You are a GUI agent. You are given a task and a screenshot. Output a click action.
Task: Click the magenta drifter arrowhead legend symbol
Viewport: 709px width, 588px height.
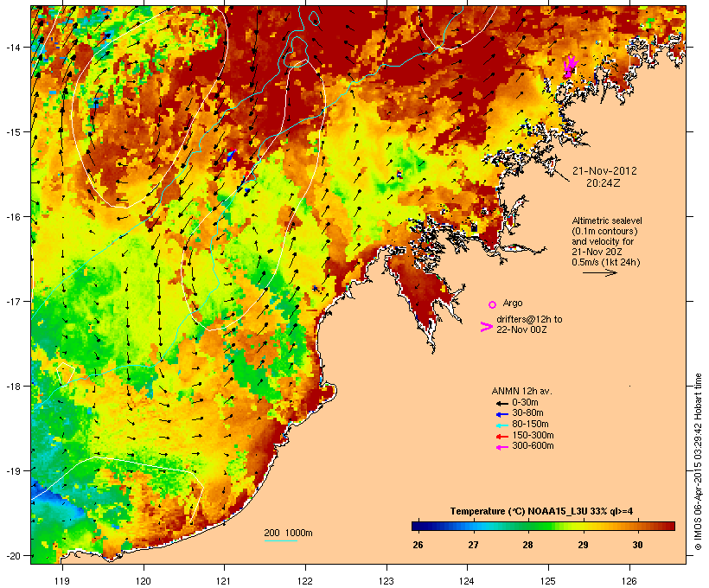coord(486,327)
